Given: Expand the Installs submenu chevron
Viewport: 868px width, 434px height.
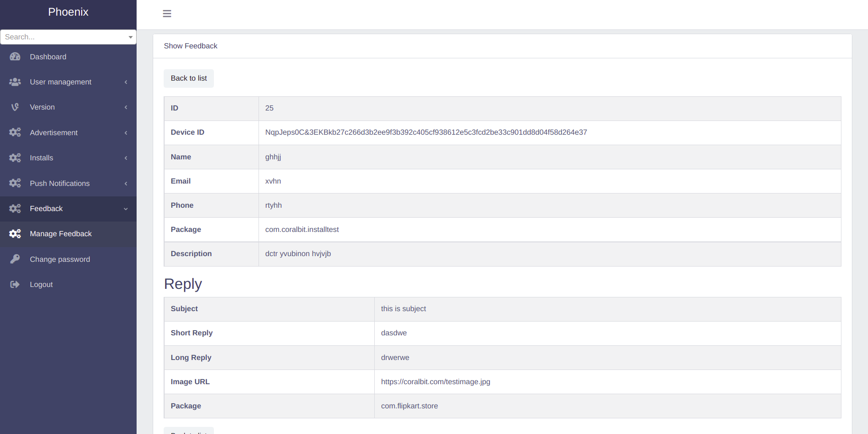Looking at the screenshot, I should (x=126, y=158).
